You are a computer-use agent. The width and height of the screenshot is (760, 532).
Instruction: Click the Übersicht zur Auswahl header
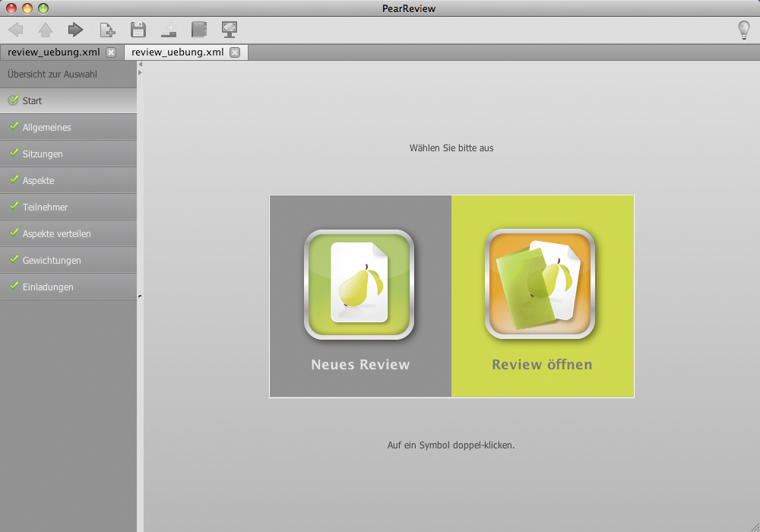tap(52, 74)
